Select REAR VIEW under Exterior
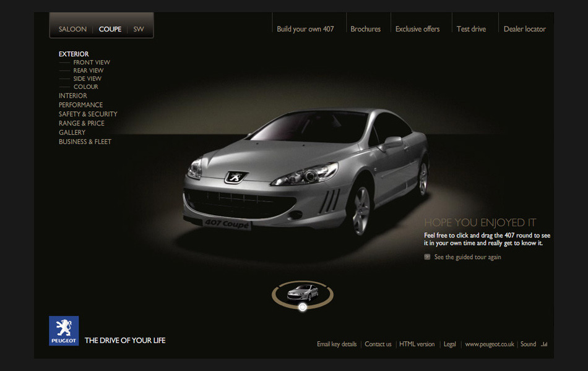This screenshot has width=588, height=371. (88, 70)
